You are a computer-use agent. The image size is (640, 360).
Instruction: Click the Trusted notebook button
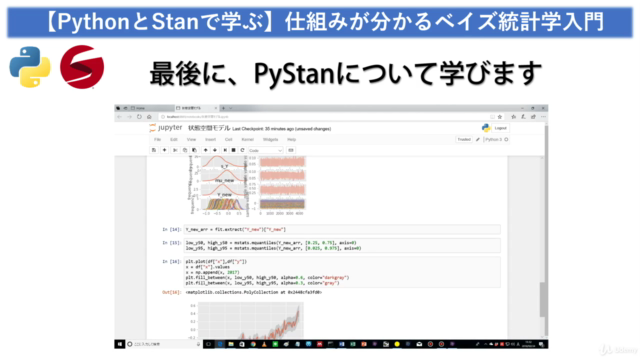point(464,140)
